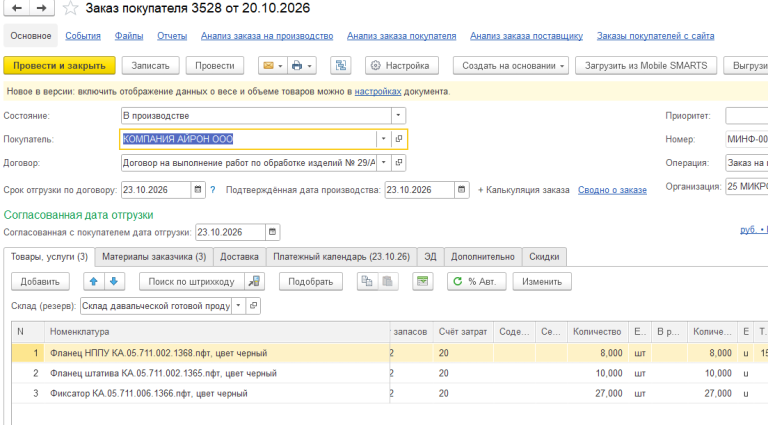768x425 pixels.
Task: Move row up with blue up arrow
Action: pos(94,282)
